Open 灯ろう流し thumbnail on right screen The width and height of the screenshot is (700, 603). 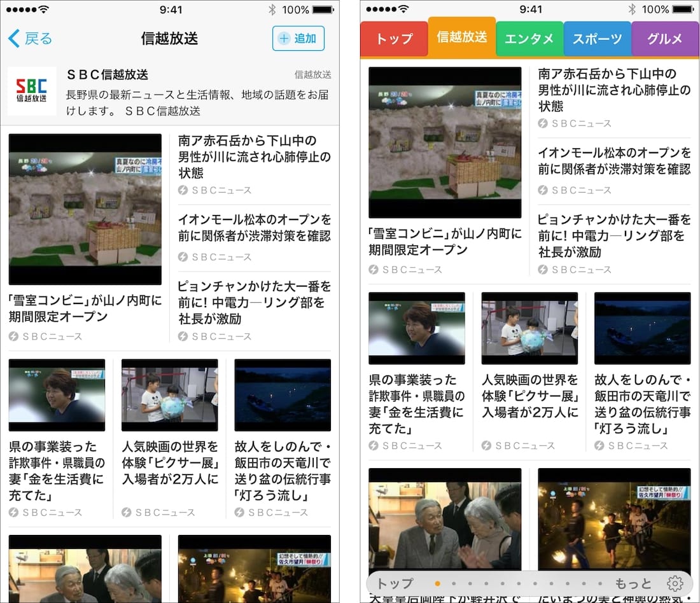click(x=643, y=328)
